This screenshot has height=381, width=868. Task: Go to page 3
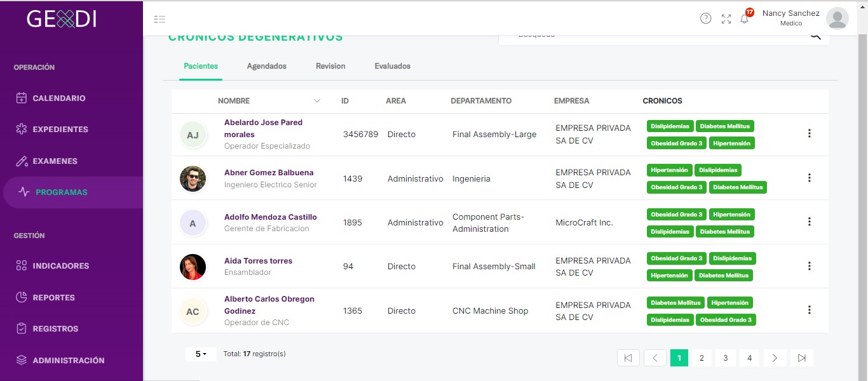coord(725,358)
